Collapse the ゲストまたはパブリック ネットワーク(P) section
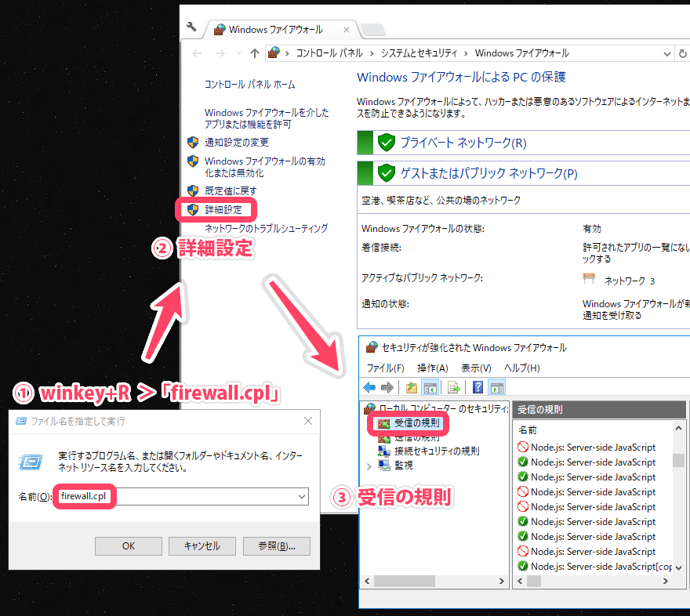This screenshot has width=690, height=616. tap(523, 173)
